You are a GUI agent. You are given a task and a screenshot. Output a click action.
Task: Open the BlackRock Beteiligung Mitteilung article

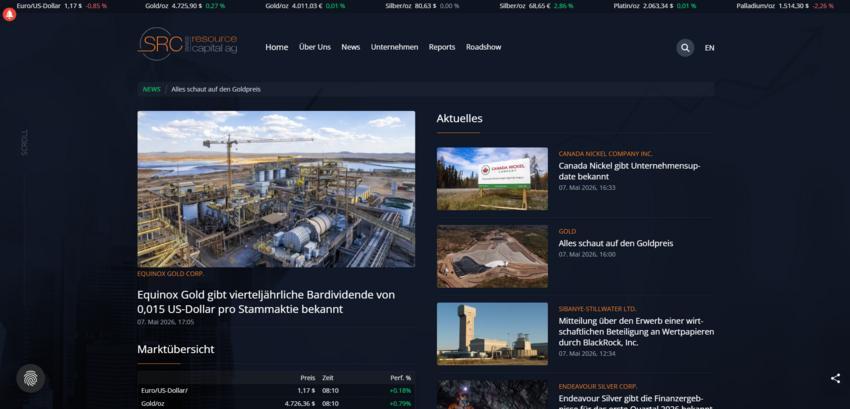pos(636,331)
